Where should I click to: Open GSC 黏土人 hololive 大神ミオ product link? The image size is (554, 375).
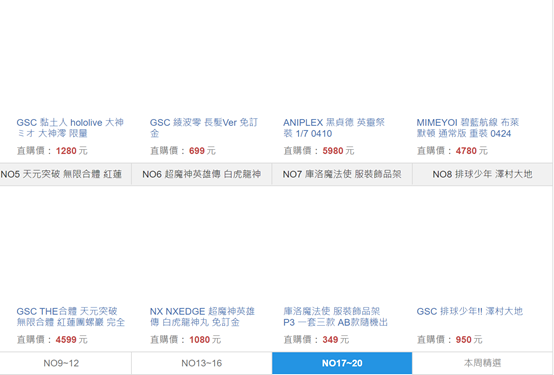(70, 128)
